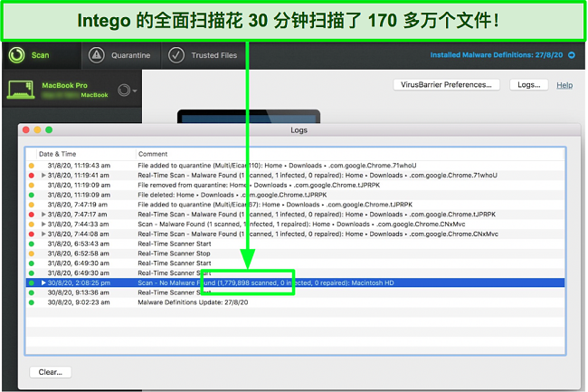Click Installed Malware Definitions: 27/8/20 link

(496, 55)
